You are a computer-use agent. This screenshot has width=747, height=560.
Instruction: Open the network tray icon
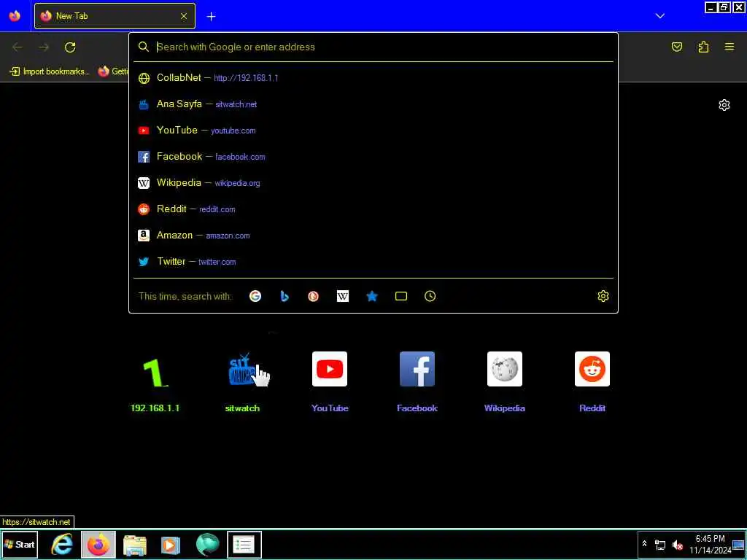pyautogui.click(x=660, y=545)
